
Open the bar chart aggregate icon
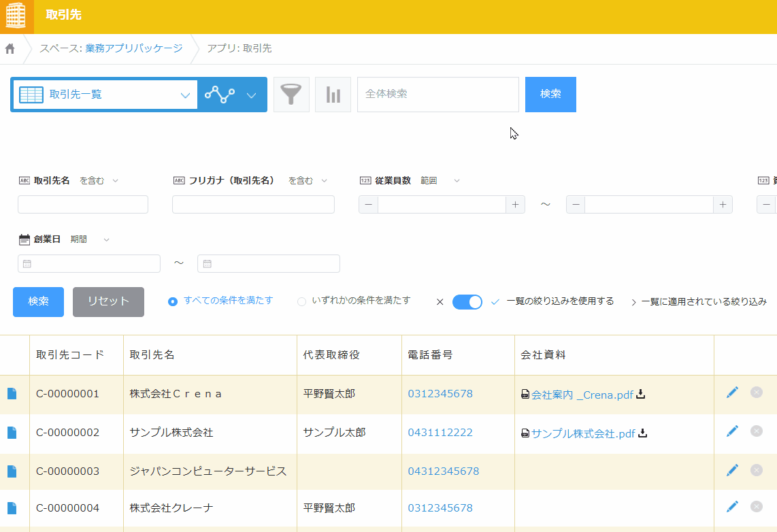point(333,94)
